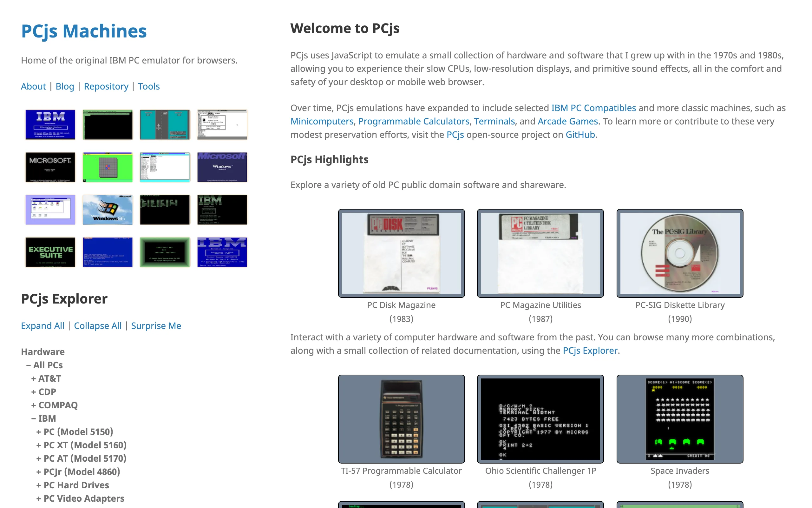
Task: Open the PC-SIG Library CD image
Action: [680, 253]
